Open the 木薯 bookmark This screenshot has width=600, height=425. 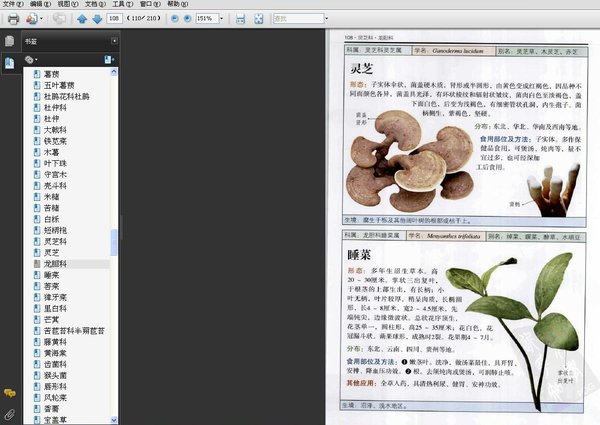pos(51,152)
